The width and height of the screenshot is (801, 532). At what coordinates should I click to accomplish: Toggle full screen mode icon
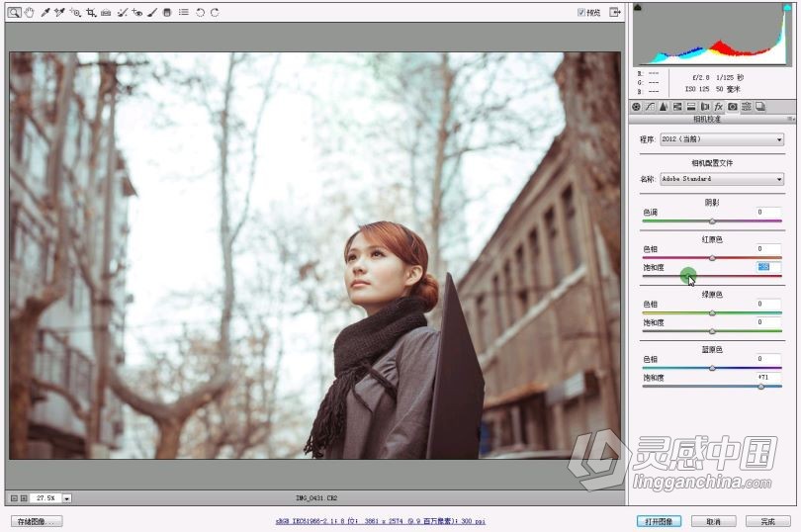(x=615, y=12)
